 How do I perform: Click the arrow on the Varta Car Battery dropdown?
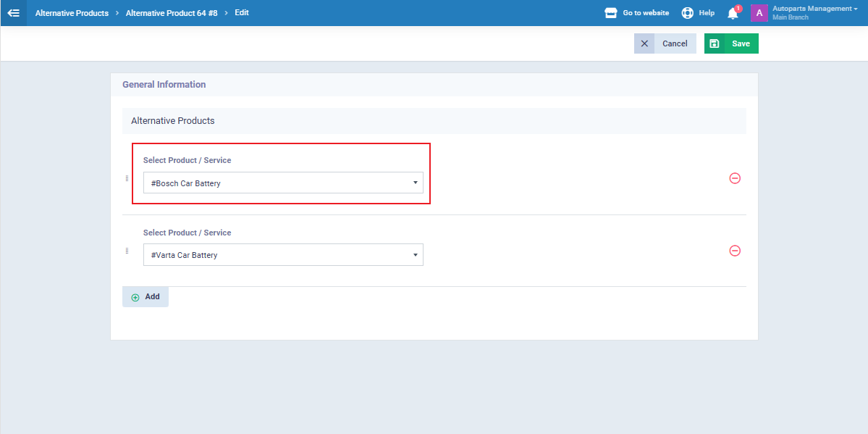[x=416, y=255]
